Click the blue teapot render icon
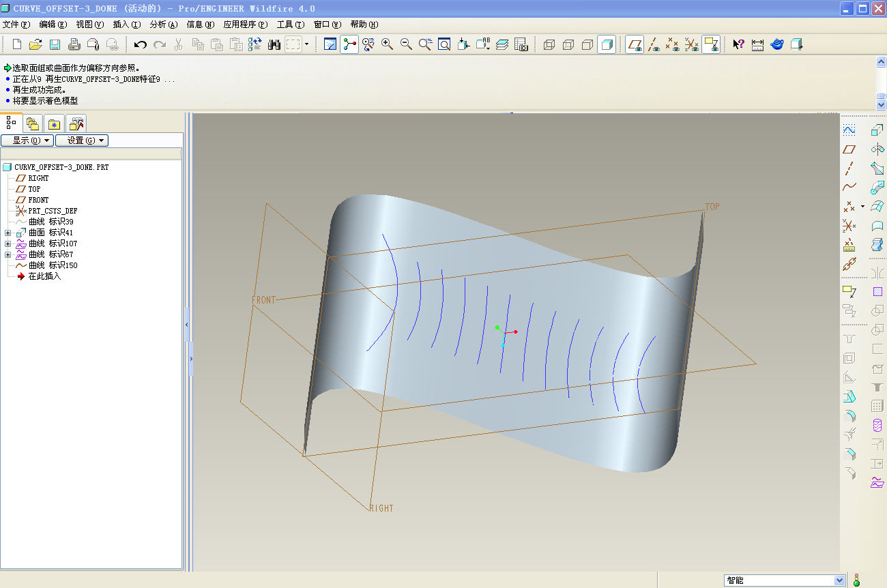Image resolution: width=887 pixels, height=588 pixels. coord(776,44)
